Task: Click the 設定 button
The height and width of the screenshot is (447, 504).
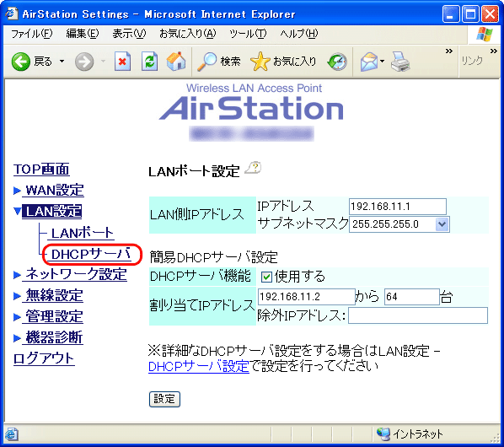Action: pyautogui.click(x=164, y=399)
